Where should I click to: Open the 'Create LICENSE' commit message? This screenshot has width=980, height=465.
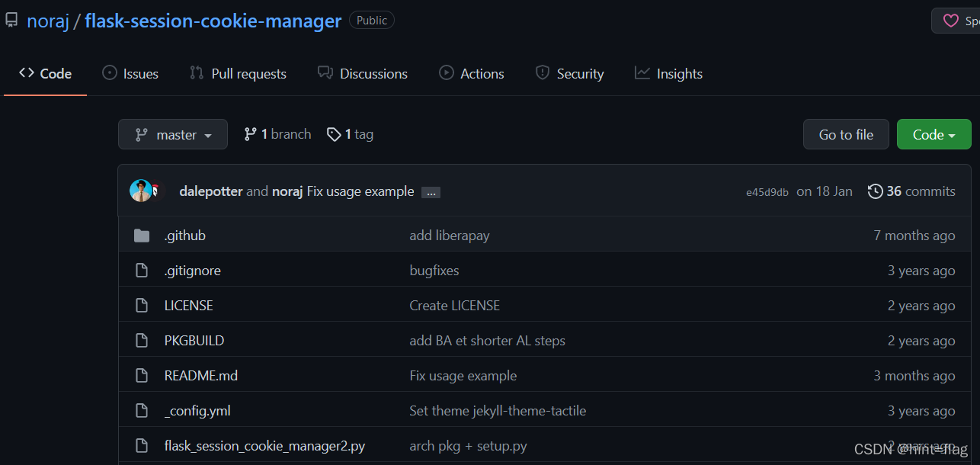pyautogui.click(x=455, y=306)
